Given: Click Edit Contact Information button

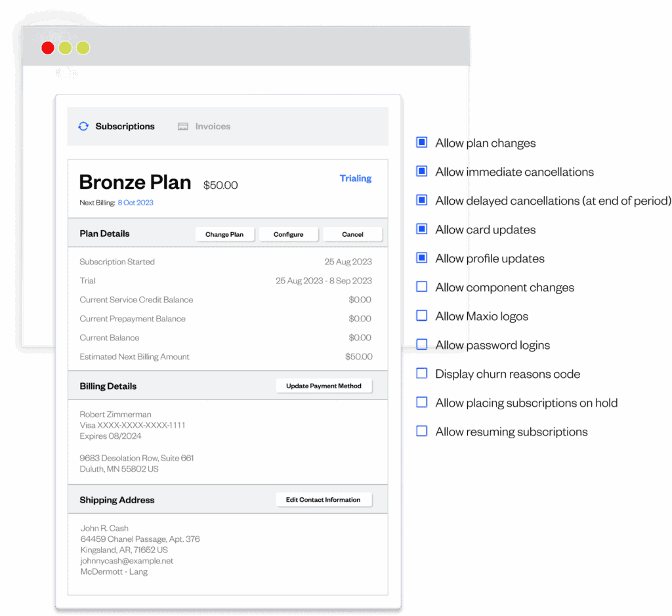Looking at the screenshot, I should click(x=324, y=500).
